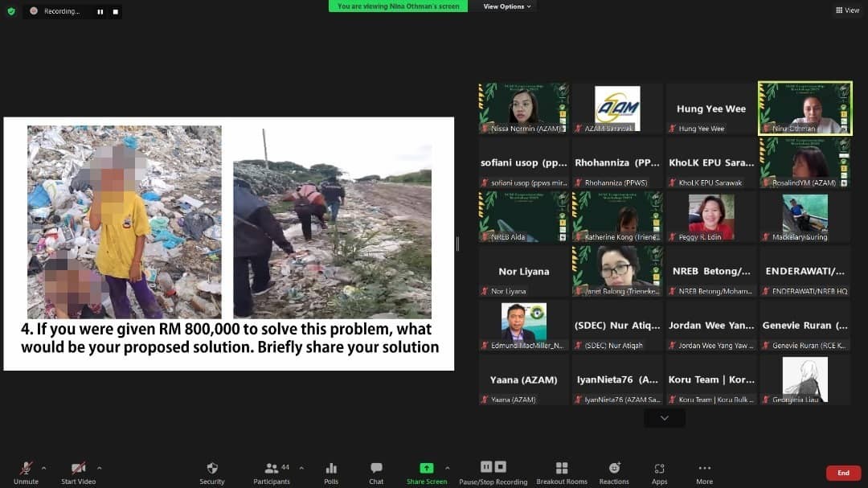This screenshot has height=488, width=868.
Task: Open the Participants list
Action: click(x=272, y=469)
